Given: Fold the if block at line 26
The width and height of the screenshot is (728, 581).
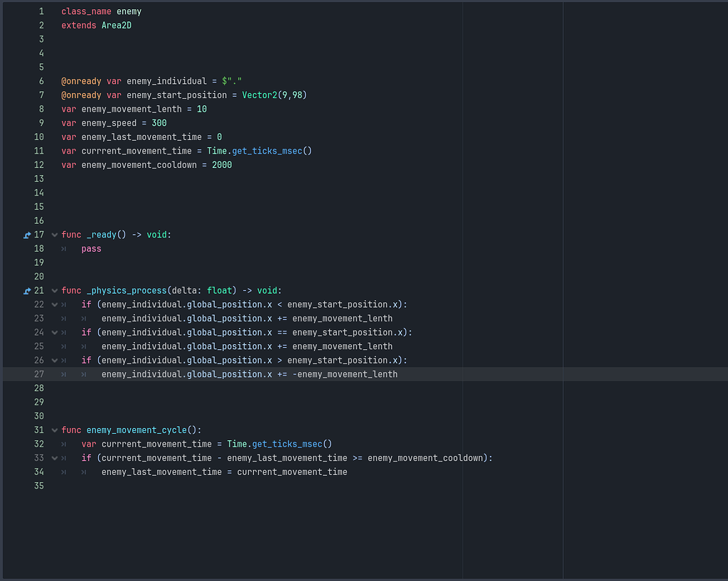Looking at the screenshot, I should click(x=54, y=361).
